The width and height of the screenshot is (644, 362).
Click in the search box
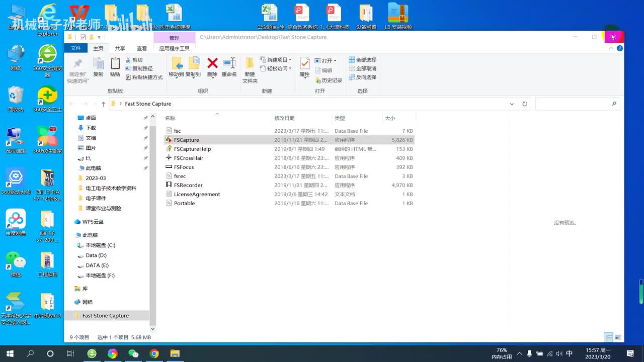click(577, 104)
